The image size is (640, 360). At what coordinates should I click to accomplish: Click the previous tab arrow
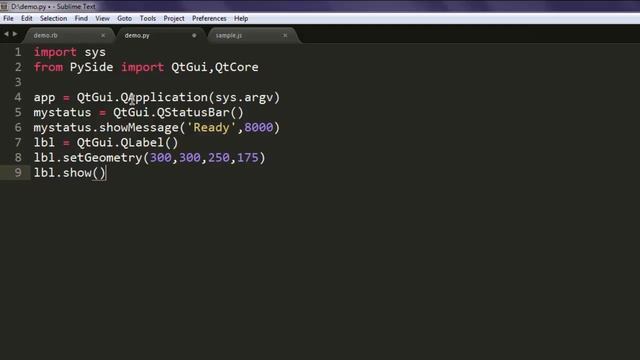(6, 34)
